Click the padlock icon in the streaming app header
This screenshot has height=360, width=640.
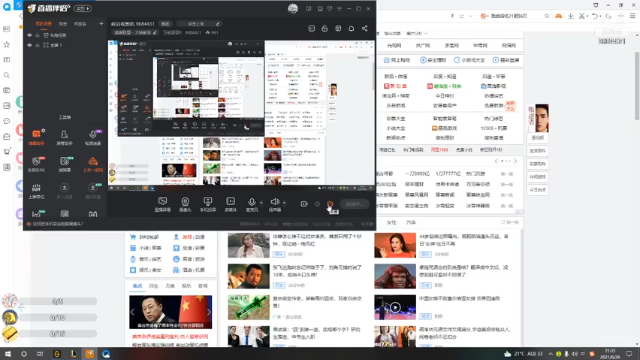tap(324, 29)
